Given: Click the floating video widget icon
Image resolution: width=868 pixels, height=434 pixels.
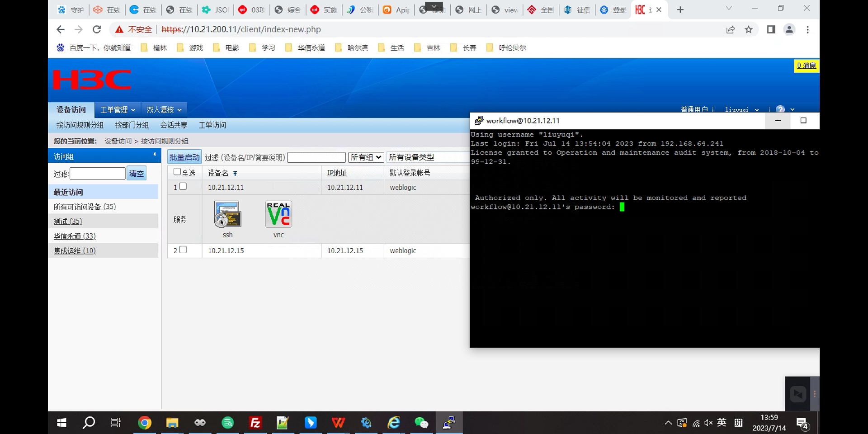Looking at the screenshot, I should click(x=797, y=394).
